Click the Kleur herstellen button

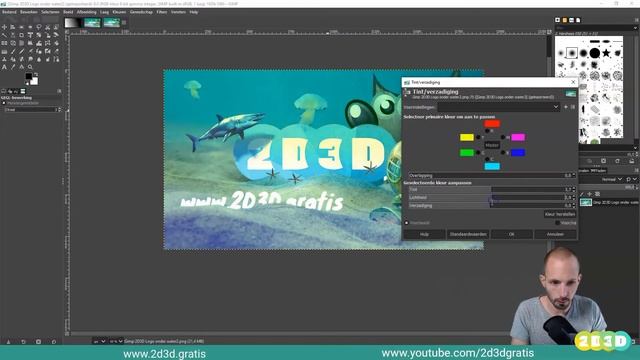560,214
